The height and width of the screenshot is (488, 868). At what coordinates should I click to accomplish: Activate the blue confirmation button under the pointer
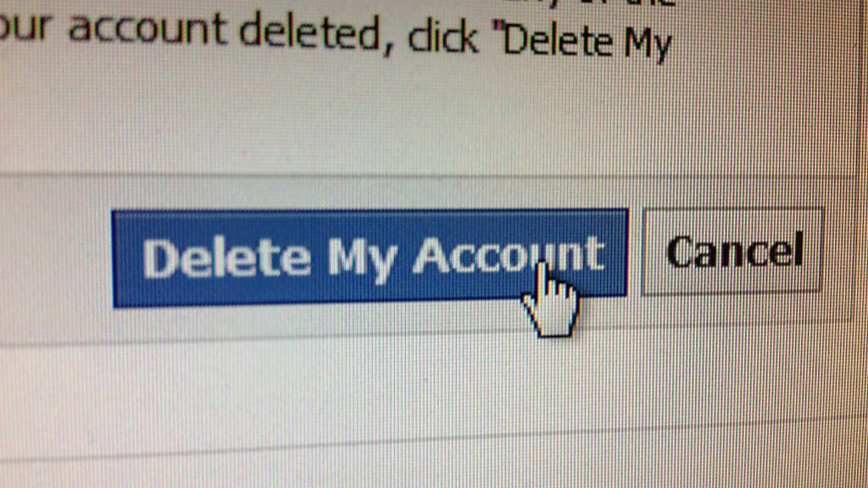pos(370,258)
